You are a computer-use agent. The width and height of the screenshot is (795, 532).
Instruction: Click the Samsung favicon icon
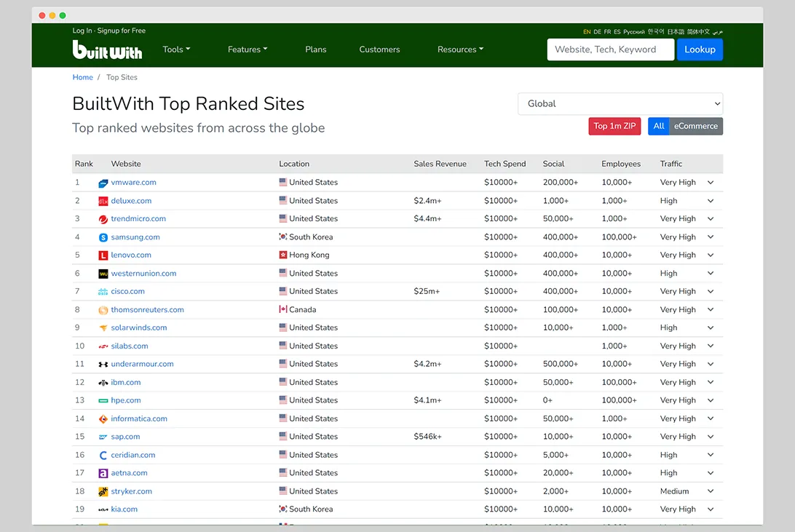coord(103,237)
